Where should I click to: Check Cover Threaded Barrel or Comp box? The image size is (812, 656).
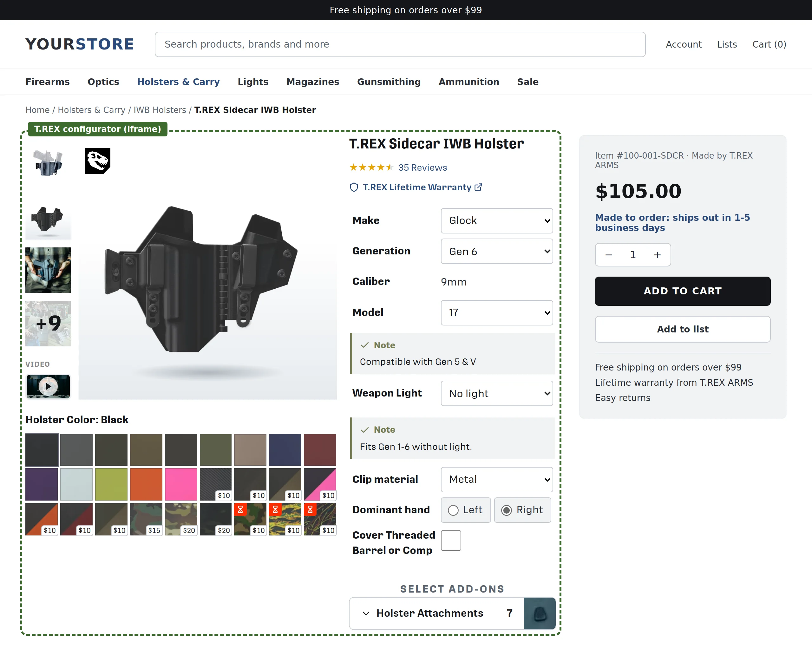pyautogui.click(x=451, y=540)
